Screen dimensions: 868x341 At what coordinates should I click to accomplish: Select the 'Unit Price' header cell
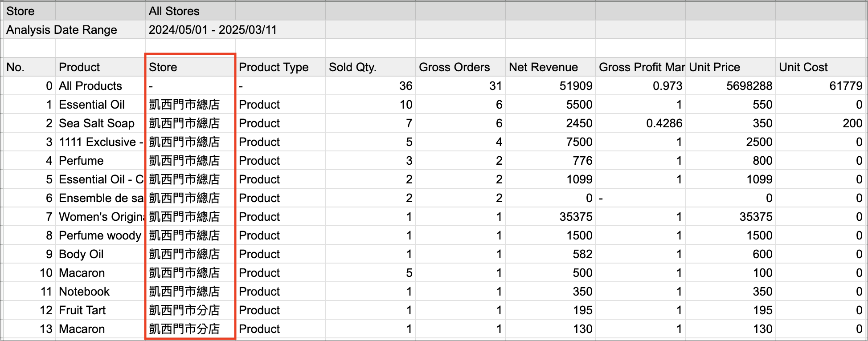click(731, 67)
